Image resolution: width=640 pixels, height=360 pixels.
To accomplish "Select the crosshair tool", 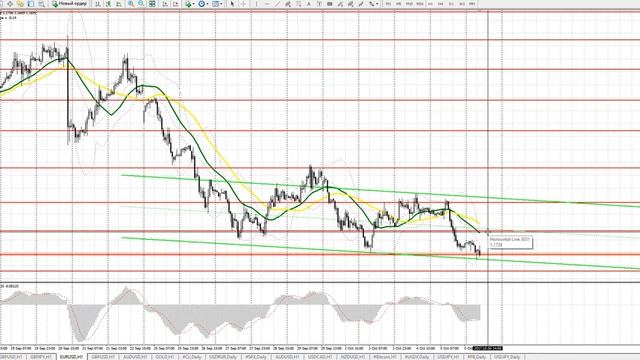I will 243,4.
